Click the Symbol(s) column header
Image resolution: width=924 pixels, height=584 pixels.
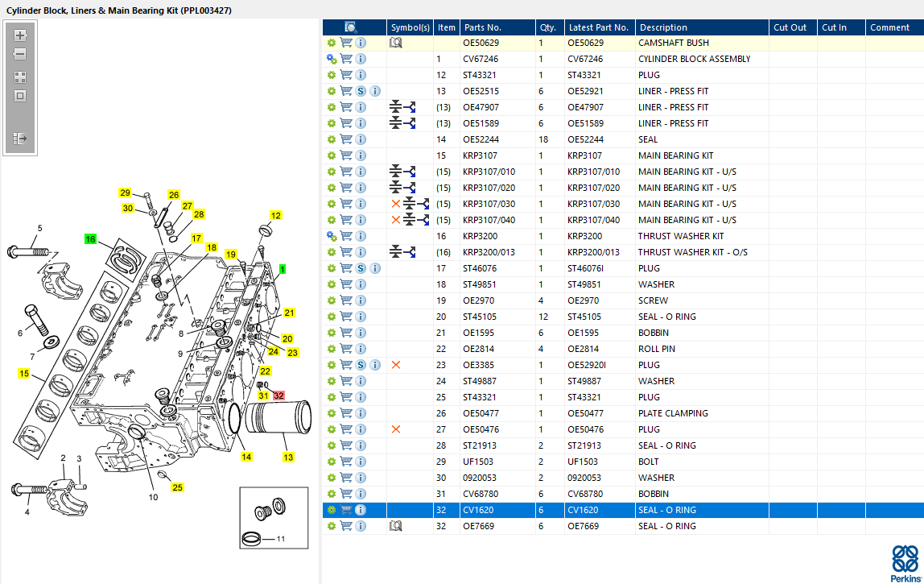coord(410,27)
